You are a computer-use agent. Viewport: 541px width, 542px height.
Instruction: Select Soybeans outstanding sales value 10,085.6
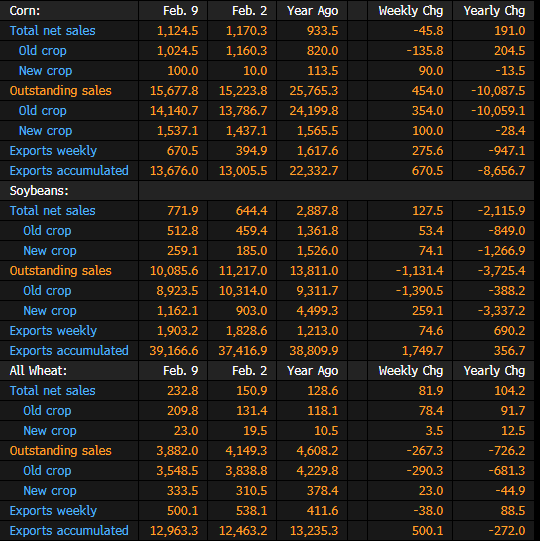point(174,271)
